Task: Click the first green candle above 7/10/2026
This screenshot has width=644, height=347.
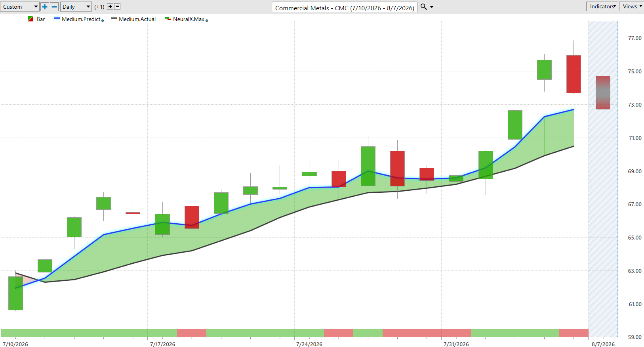Action: pos(15,293)
